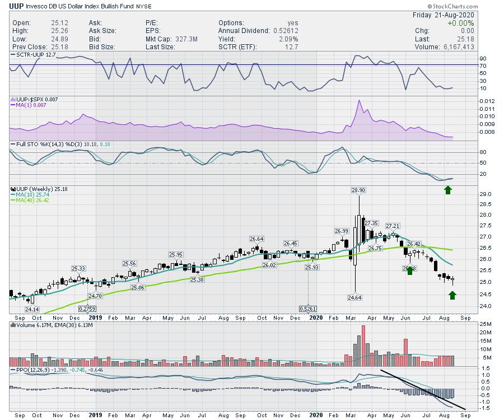Click the 28.90 peak price label
The image size is (504, 420).
point(359,191)
